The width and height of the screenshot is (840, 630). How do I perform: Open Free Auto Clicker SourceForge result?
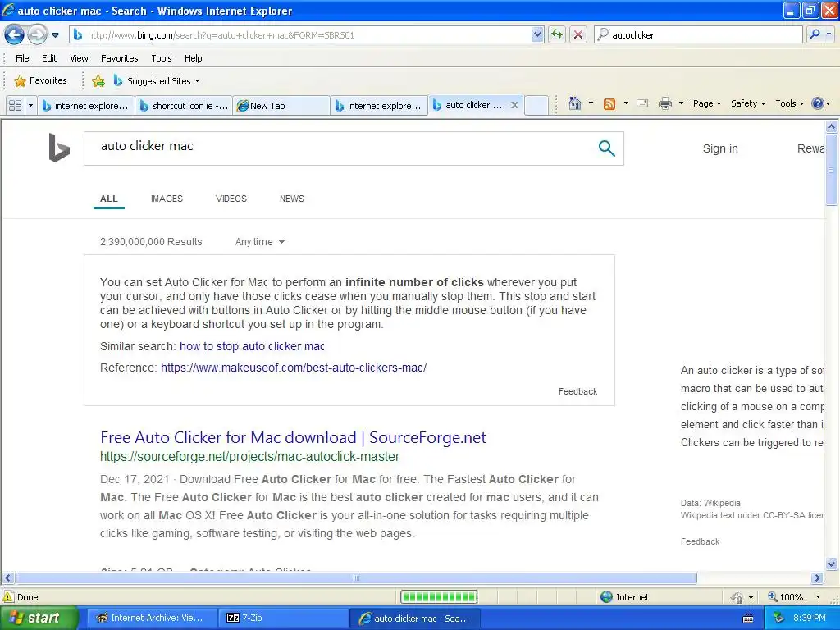293,437
